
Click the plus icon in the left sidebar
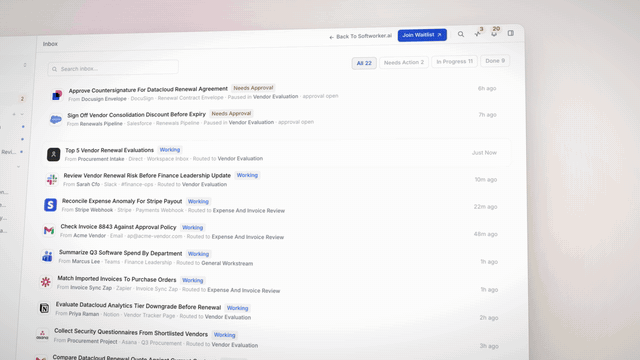pyautogui.click(x=14, y=114)
